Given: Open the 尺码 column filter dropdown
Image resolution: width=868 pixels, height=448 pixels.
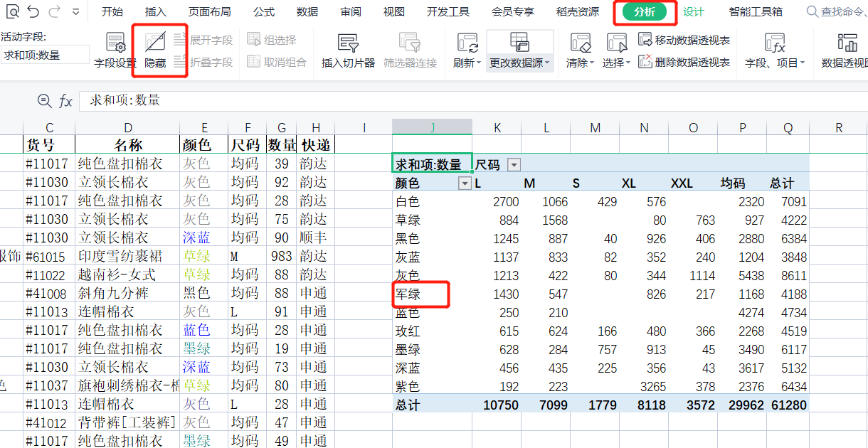Looking at the screenshot, I should point(514,165).
